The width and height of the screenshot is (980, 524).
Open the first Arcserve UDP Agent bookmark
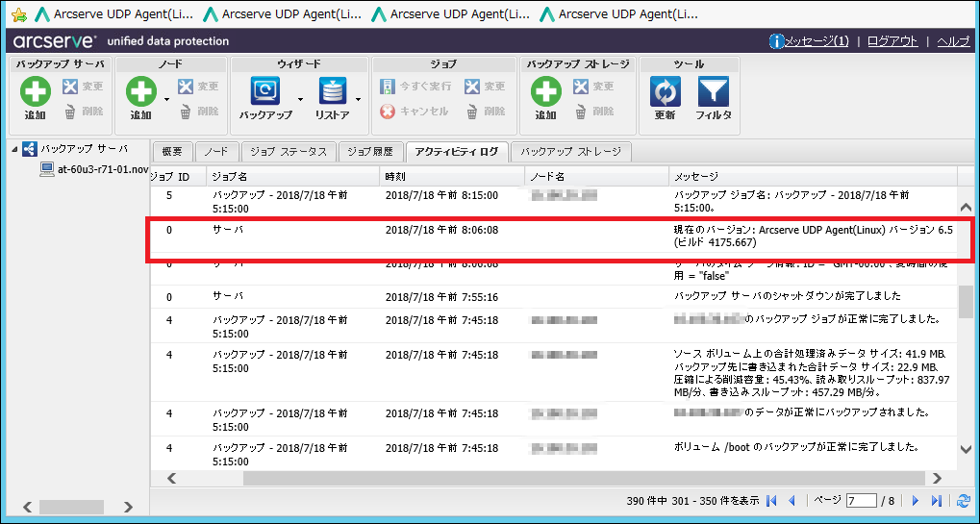113,13
